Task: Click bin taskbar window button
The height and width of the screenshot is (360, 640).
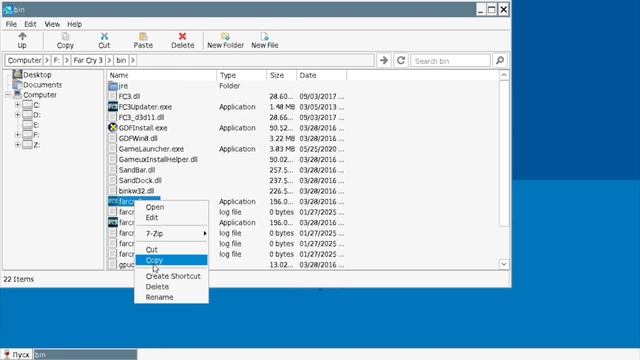Action: (x=85, y=354)
